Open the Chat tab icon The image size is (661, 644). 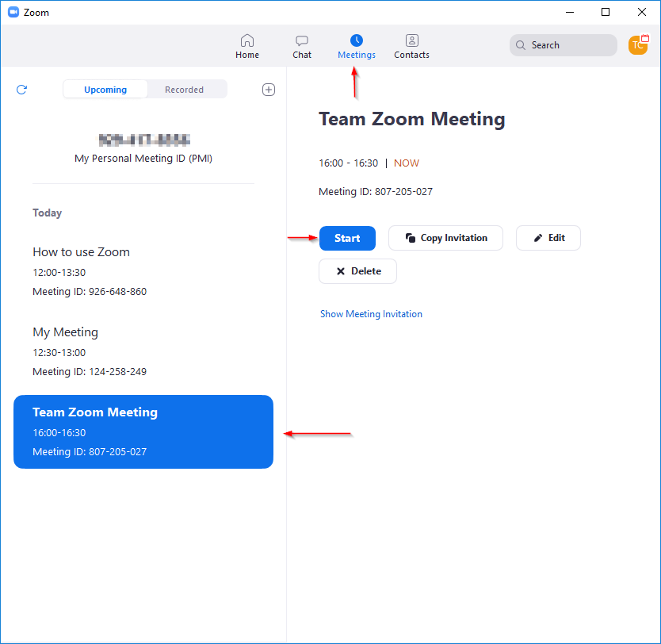(x=302, y=40)
